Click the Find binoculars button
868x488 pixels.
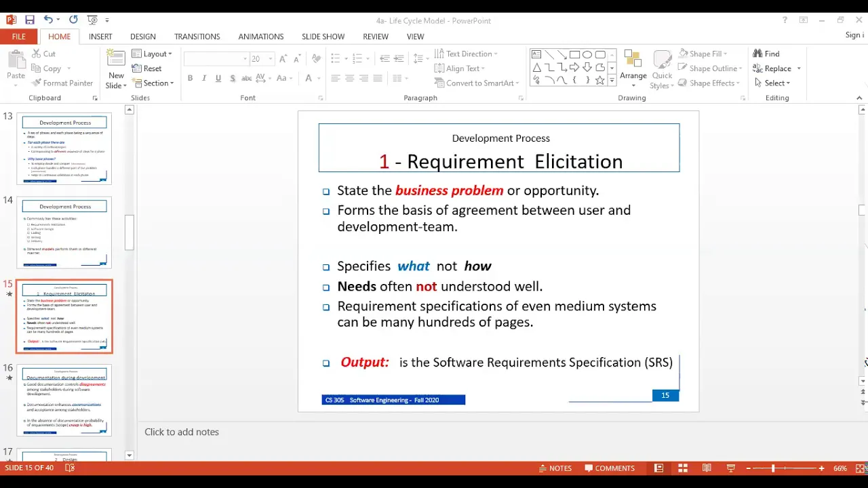(x=766, y=54)
